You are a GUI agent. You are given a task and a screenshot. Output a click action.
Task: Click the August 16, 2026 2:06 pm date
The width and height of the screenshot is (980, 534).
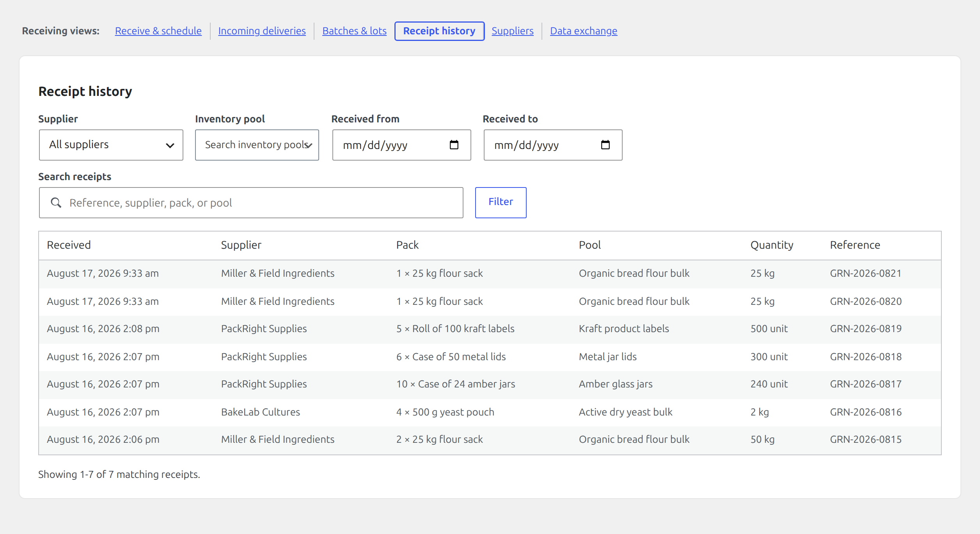pos(103,439)
